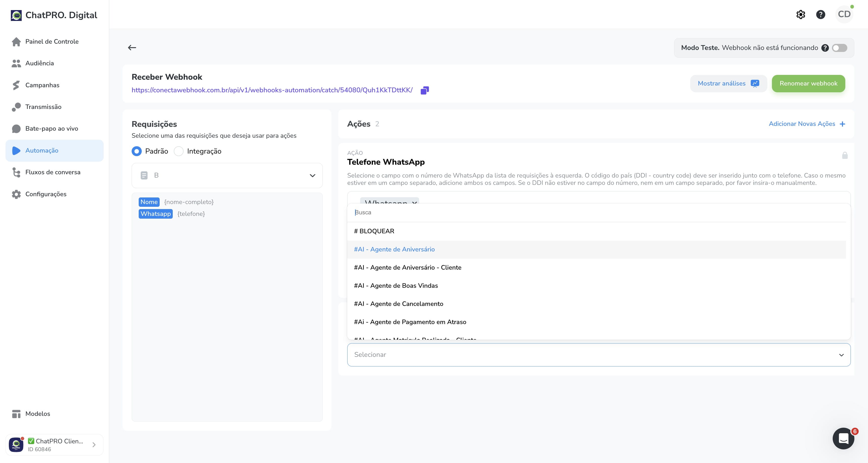This screenshot has height=463, width=868.
Task: Select the Integração radio button
Action: coord(179,151)
